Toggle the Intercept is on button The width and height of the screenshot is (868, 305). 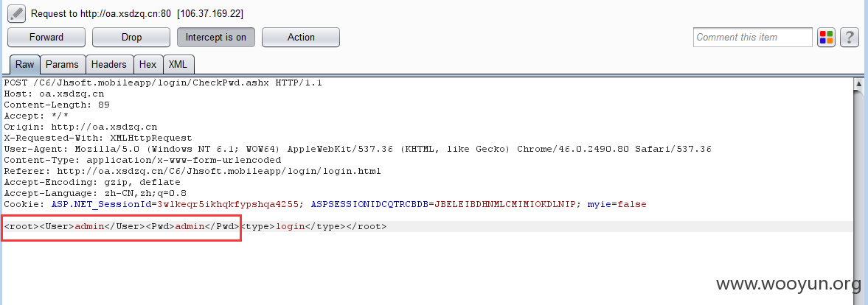click(216, 38)
